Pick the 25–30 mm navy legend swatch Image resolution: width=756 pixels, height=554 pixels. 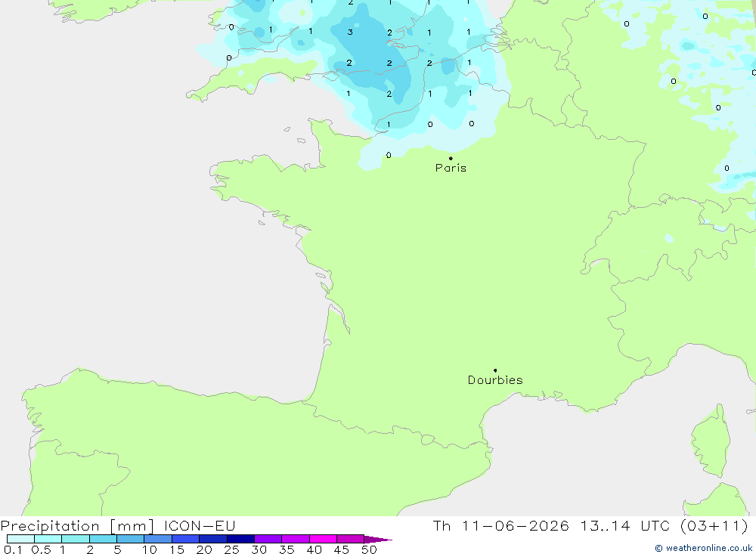tap(240, 539)
